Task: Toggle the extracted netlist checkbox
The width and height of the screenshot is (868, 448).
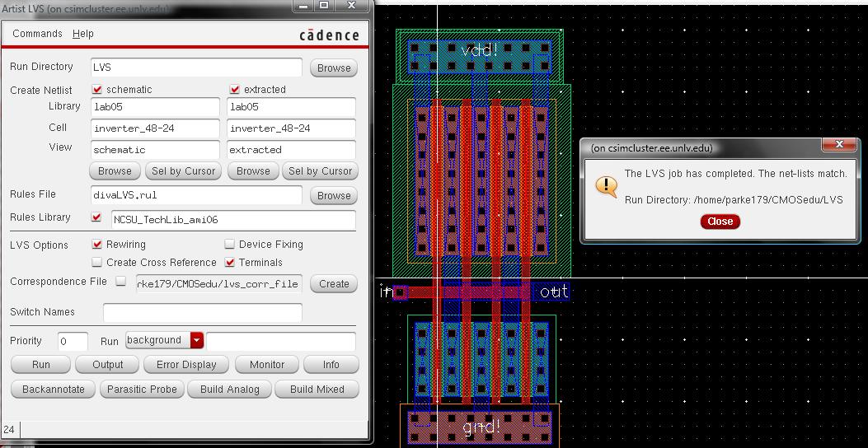Action: [x=235, y=89]
